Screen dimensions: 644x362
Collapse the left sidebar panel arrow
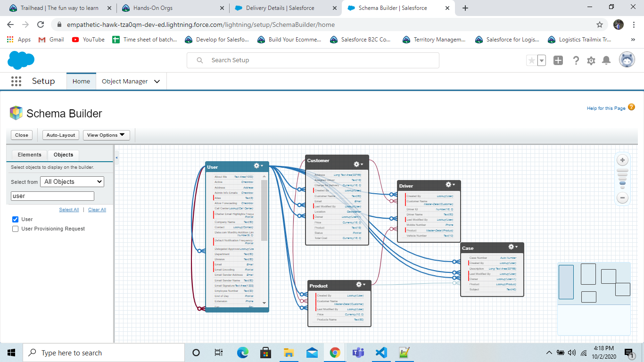116,157
